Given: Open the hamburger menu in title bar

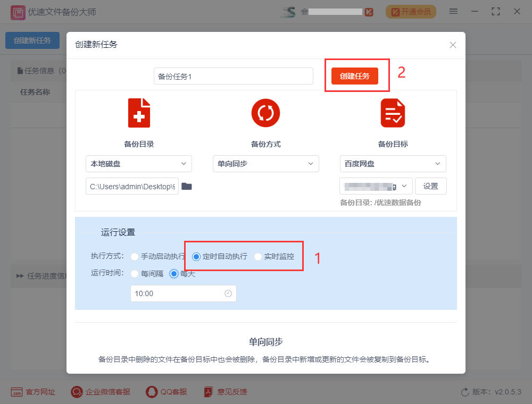Looking at the screenshot, I should (453, 12).
